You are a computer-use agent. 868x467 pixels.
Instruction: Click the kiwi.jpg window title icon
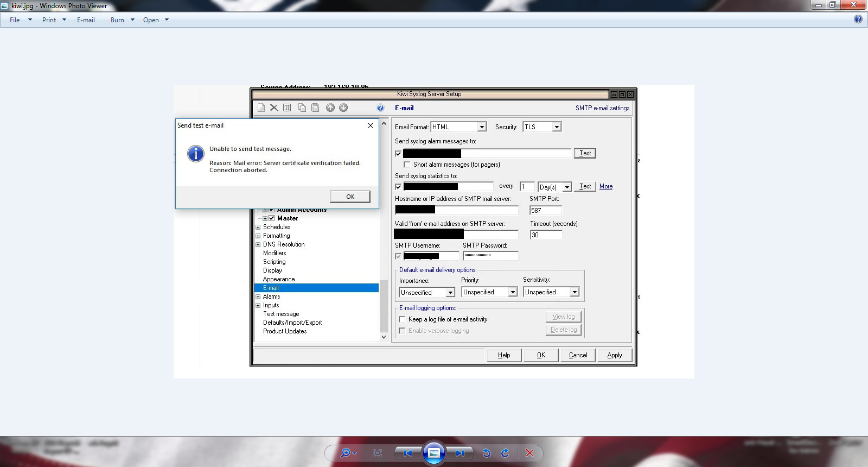(4, 5)
